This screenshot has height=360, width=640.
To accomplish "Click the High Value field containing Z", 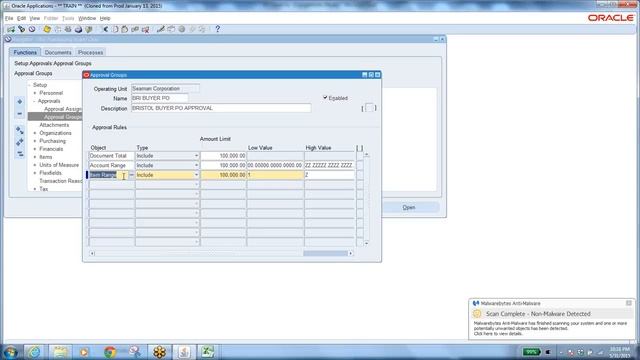I will (x=329, y=175).
